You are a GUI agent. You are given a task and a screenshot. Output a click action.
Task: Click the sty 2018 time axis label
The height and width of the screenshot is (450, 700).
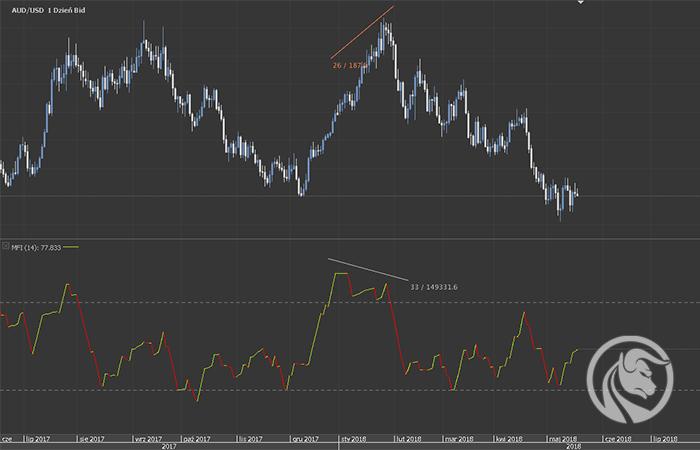[354, 439]
